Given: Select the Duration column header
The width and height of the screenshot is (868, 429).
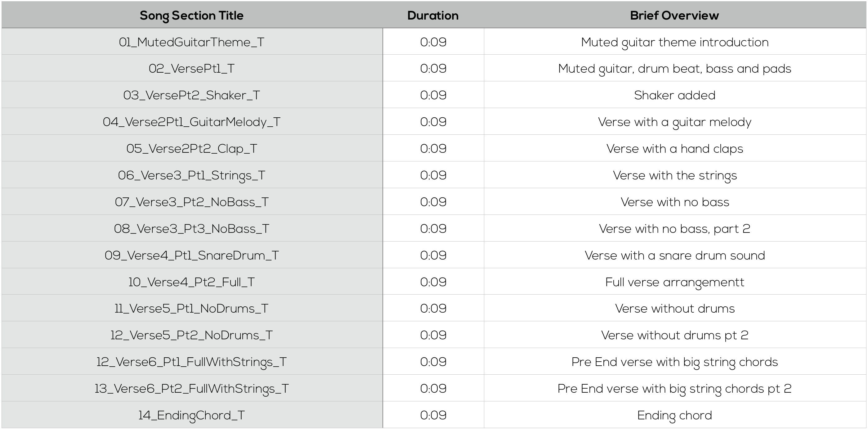Looking at the screenshot, I should [433, 16].
